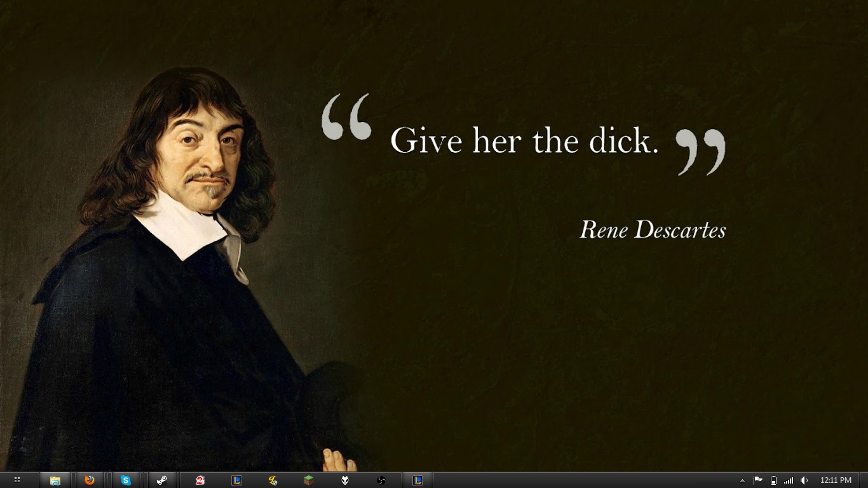Open the volume speaker icon

[804, 480]
